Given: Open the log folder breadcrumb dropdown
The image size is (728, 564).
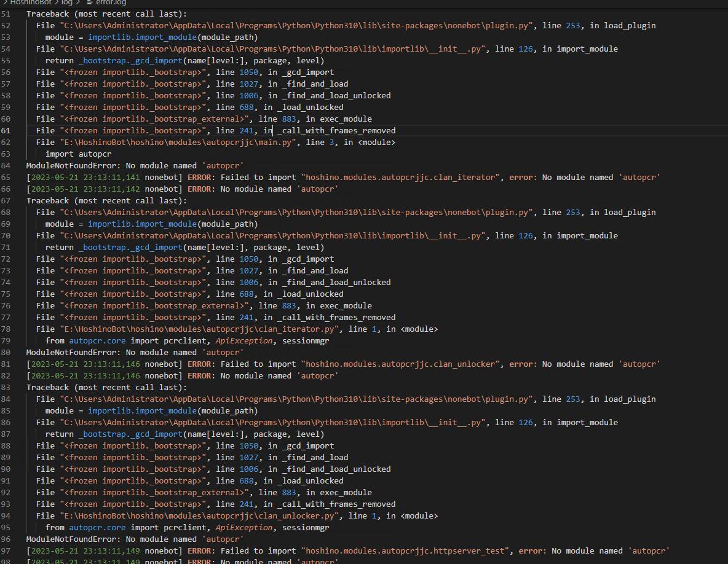Looking at the screenshot, I should pos(66,2).
